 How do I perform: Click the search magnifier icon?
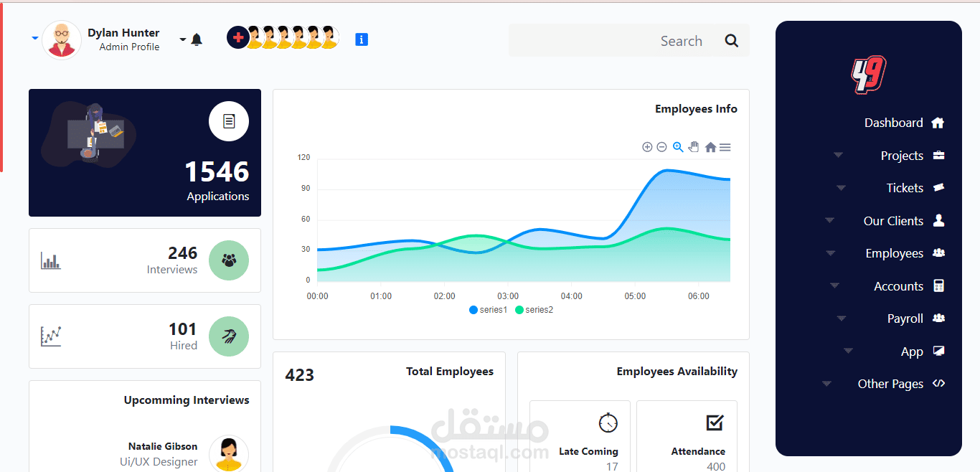(x=731, y=40)
